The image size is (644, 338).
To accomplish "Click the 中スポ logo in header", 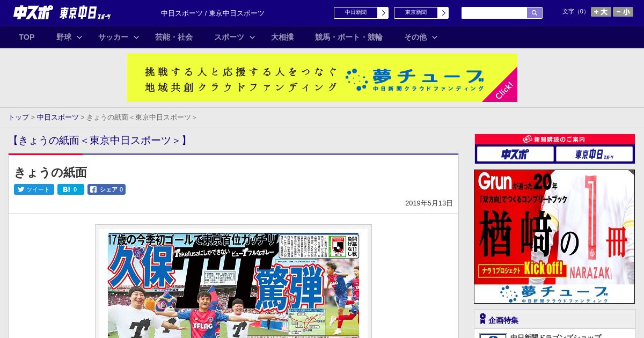I will coord(33,12).
